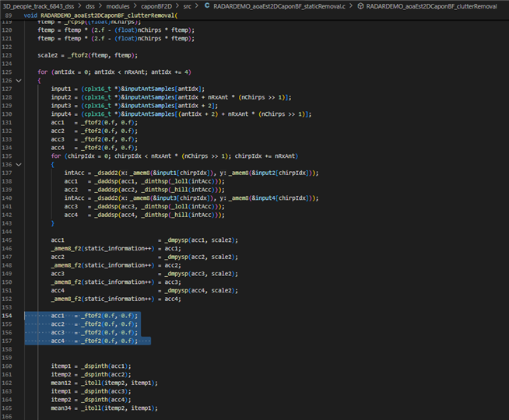
Task: Click line number 154 in the gutter
Action: 7,316
